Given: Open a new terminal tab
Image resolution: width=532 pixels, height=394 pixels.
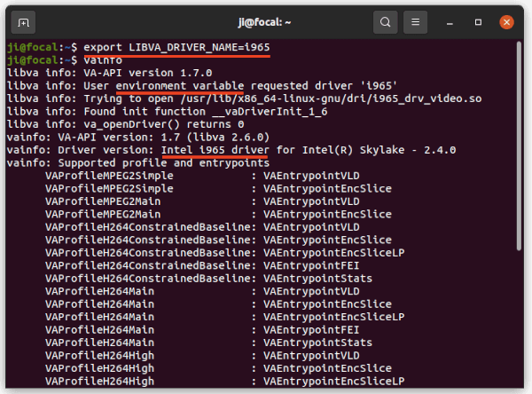Looking at the screenshot, I should tap(23, 22).
